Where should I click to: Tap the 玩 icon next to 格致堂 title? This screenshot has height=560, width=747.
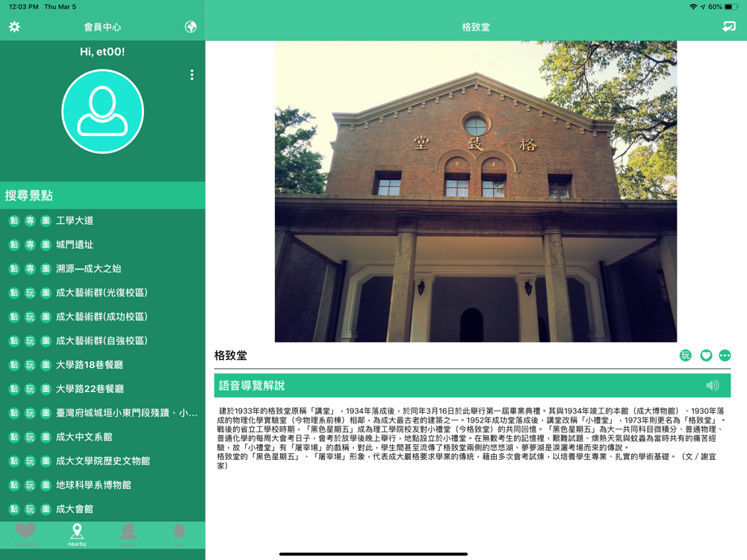685,355
